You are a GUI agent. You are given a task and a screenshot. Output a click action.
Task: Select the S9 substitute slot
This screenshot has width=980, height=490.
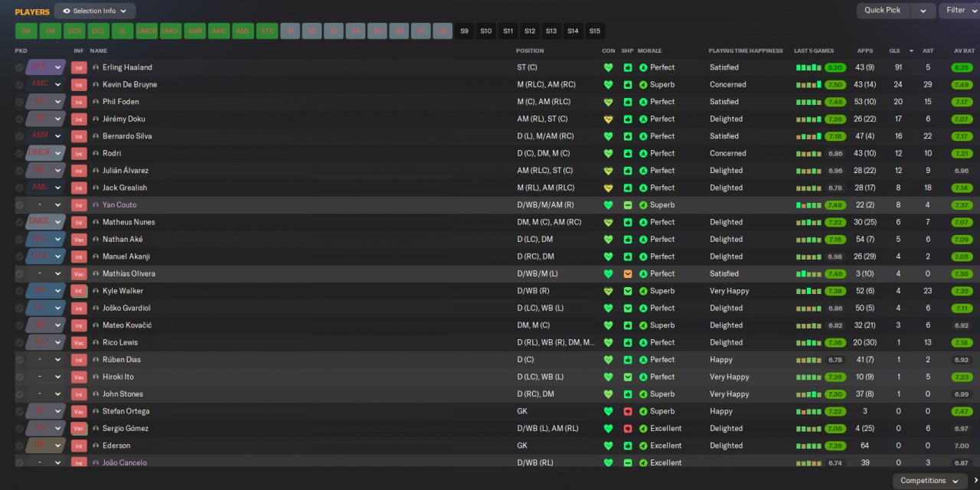coord(464,31)
